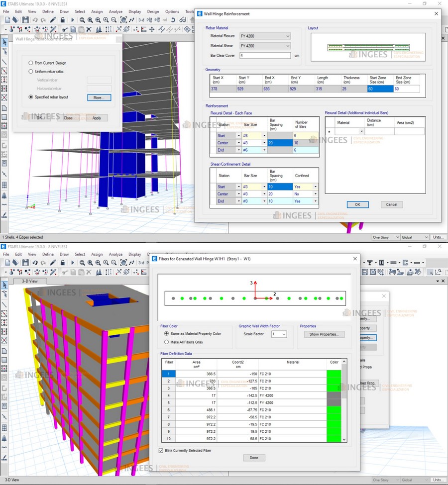Viewport: 448px width, 485px height.
Task: Click the pointer select tool in the top window sidebar
Action: point(4,42)
